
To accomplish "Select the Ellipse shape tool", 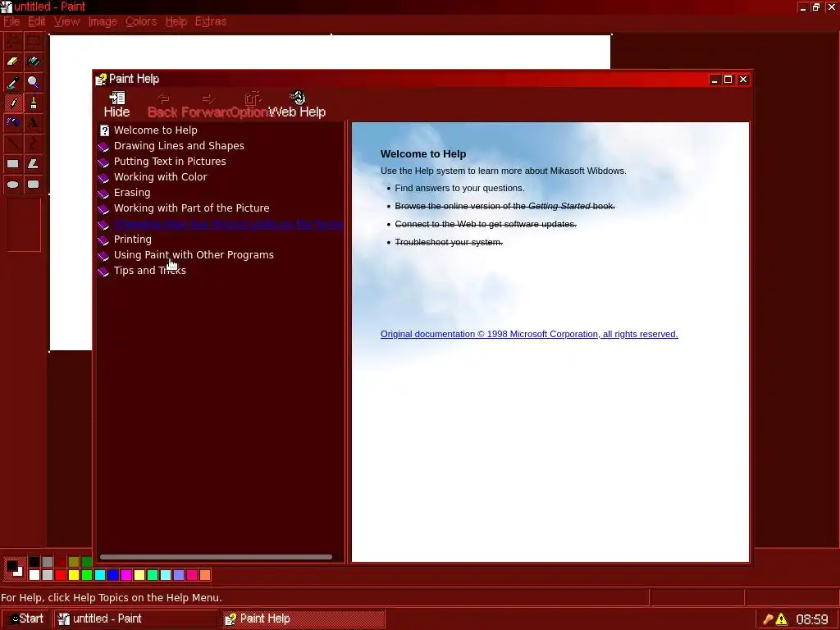I will 13,185.
